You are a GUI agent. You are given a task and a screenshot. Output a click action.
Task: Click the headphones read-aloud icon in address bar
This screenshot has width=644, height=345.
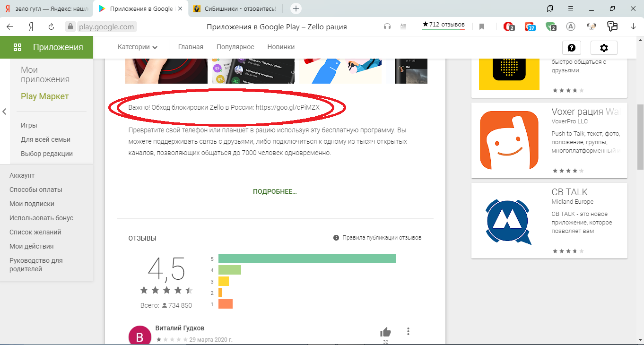[387, 27]
